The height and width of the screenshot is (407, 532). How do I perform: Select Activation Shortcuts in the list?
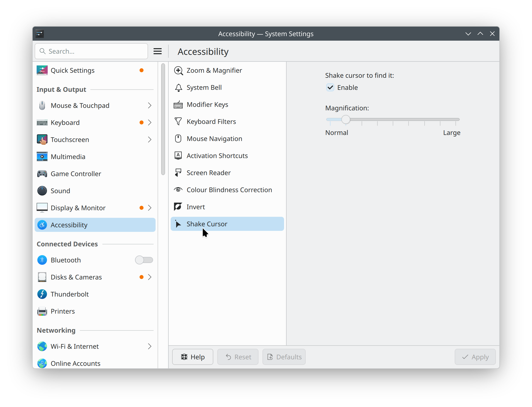click(x=217, y=156)
